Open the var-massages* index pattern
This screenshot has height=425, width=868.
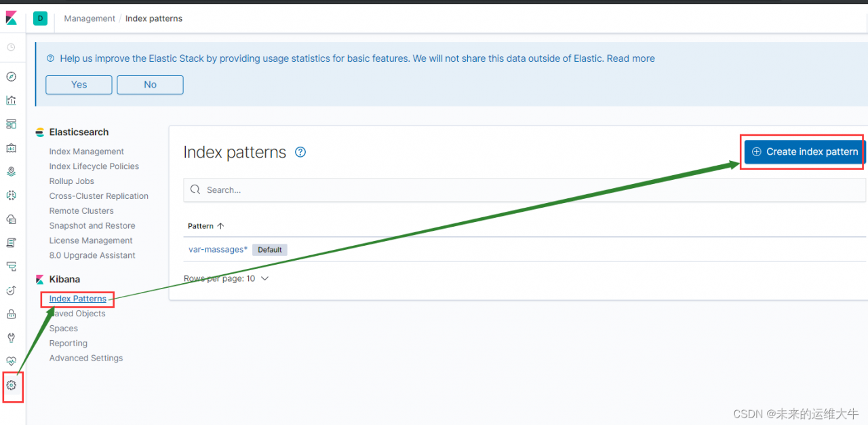[218, 250]
